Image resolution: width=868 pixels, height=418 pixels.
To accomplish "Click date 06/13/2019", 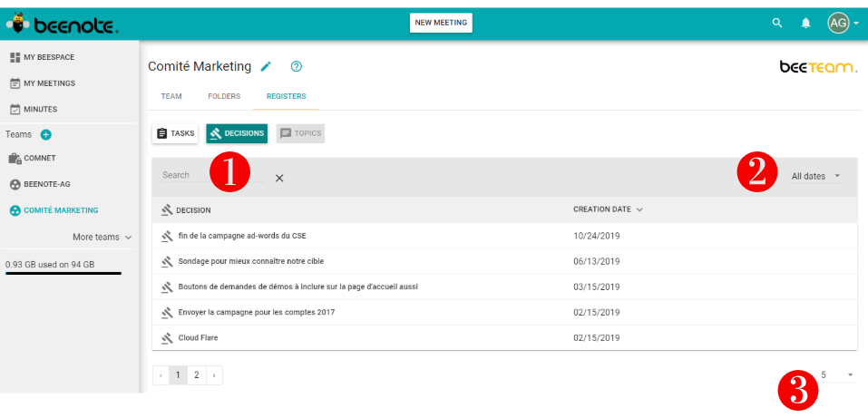I will coord(596,261).
